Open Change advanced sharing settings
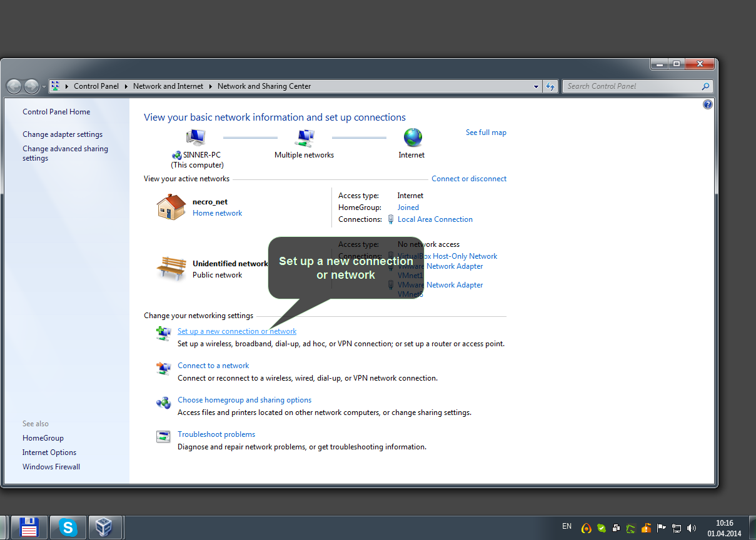Image resolution: width=756 pixels, height=540 pixels. 65,154
